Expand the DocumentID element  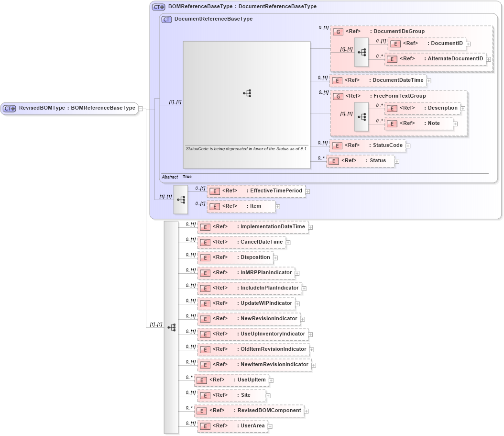(468, 44)
